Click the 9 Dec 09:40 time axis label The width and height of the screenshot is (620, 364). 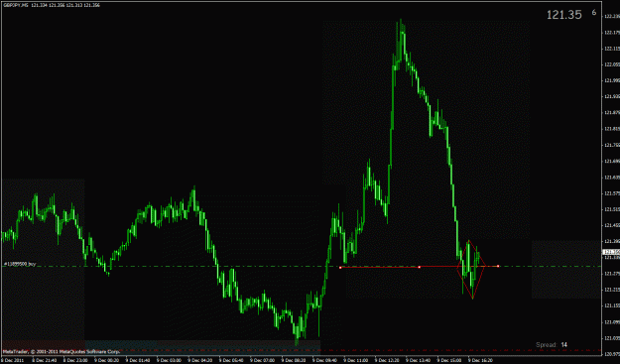(x=324, y=360)
